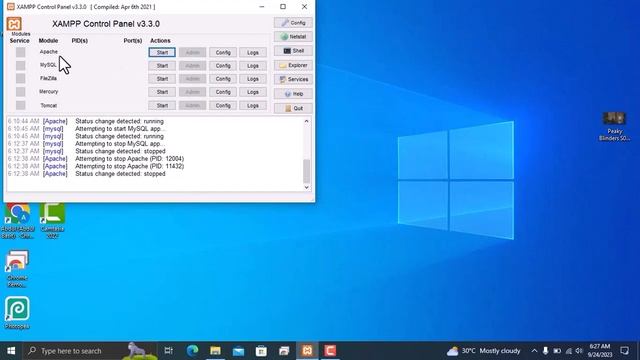
Task: Select 'Attempting to stop MySQL app' log line
Action: (x=120, y=144)
